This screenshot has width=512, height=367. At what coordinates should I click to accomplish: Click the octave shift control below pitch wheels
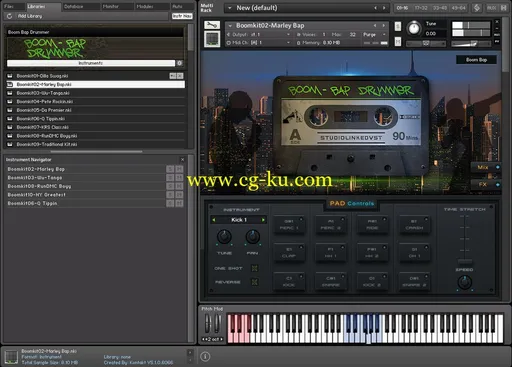212,339
